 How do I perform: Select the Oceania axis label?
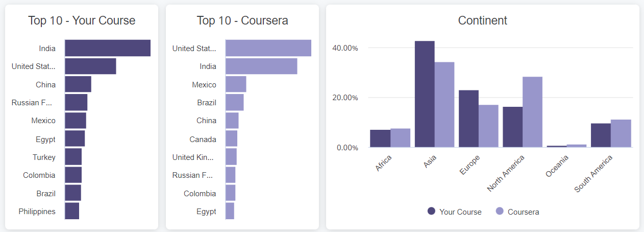coord(557,166)
